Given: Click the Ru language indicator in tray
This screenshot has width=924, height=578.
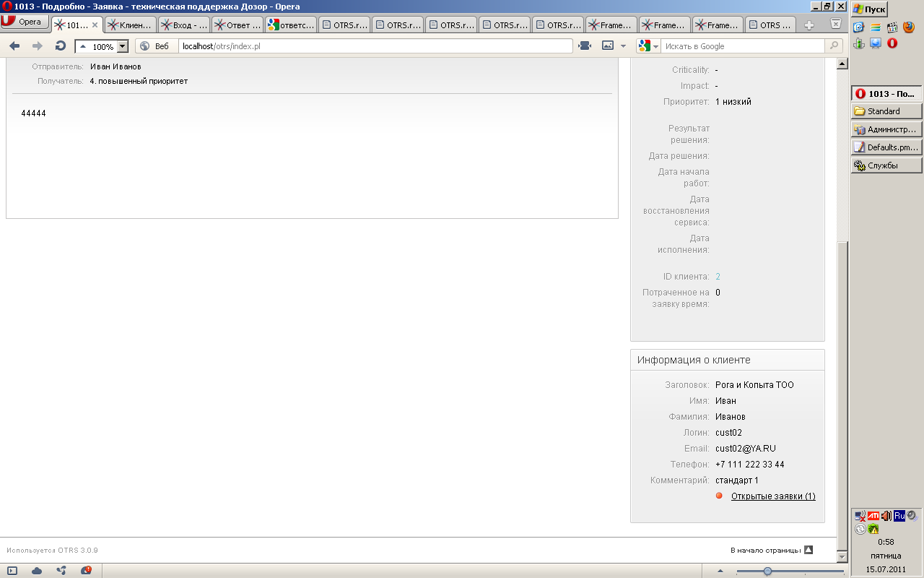Looking at the screenshot, I should pyautogui.click(x=899, y=516).
